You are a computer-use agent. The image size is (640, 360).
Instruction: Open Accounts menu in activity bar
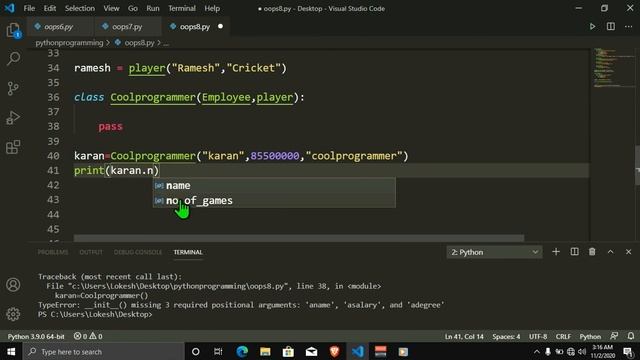point(13,284)
